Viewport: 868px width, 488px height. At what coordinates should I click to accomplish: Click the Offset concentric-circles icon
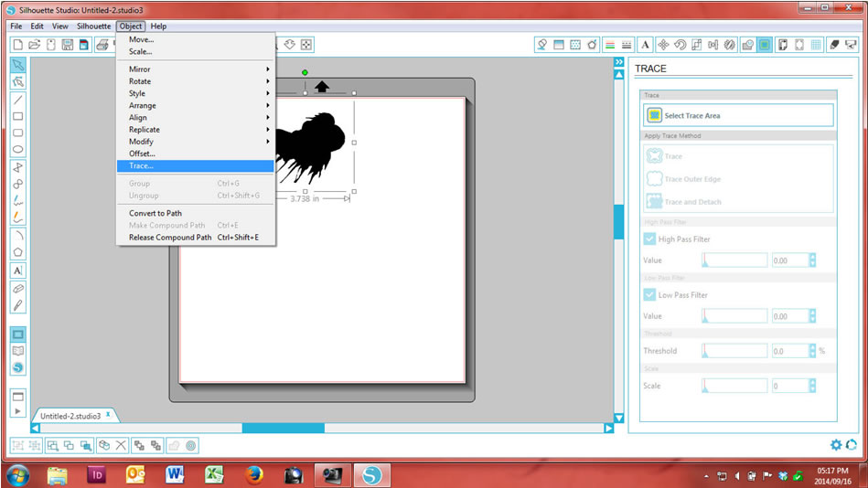[191, 445]
